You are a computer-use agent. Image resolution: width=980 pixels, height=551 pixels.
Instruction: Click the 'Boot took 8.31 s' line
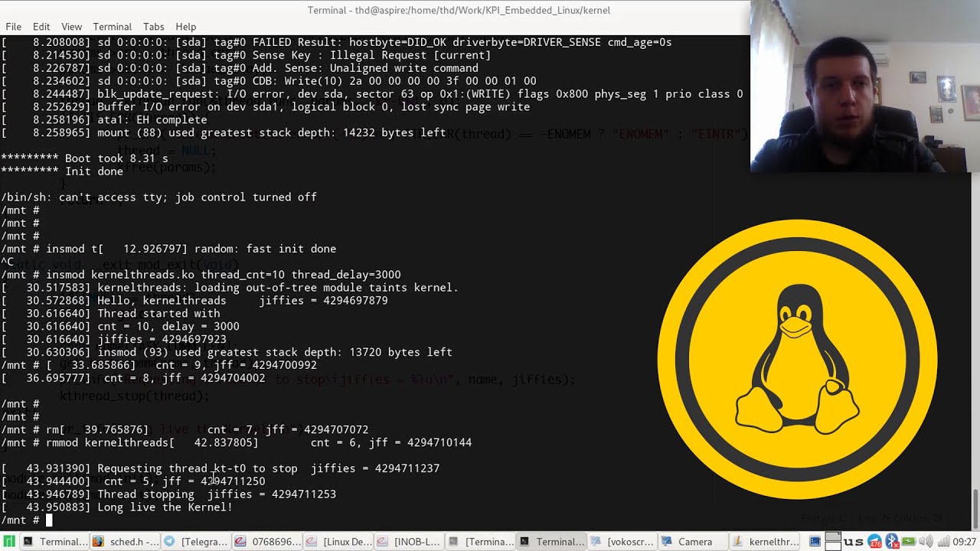point(84,158)
